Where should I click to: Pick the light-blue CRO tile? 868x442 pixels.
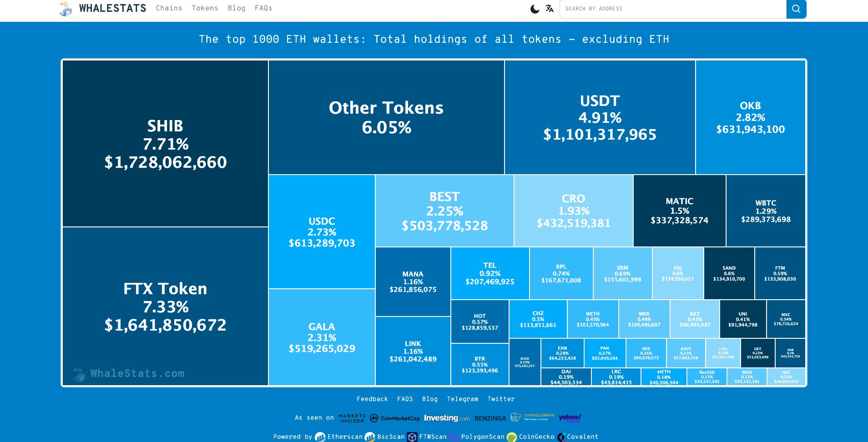point(573,211)
